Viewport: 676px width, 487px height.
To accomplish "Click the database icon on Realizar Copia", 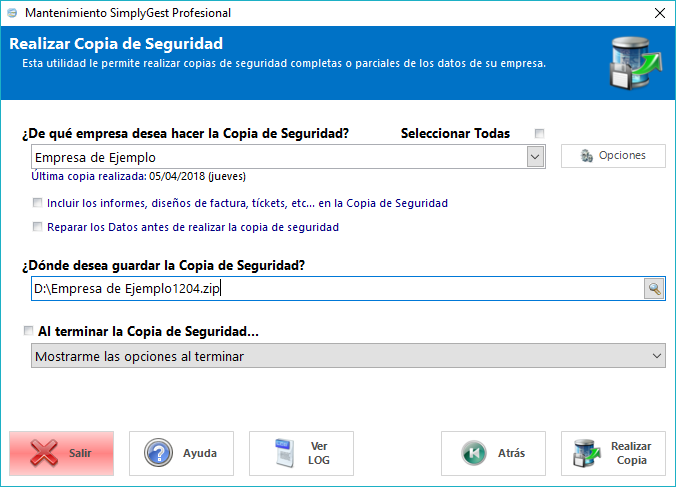I will (x=587, y=453).
